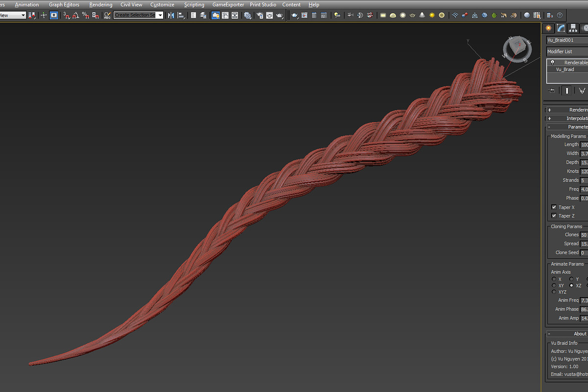This screenshot has width=588, height=392.
Task: Toggle the Ribbon display icon
Action: point(215,15)
